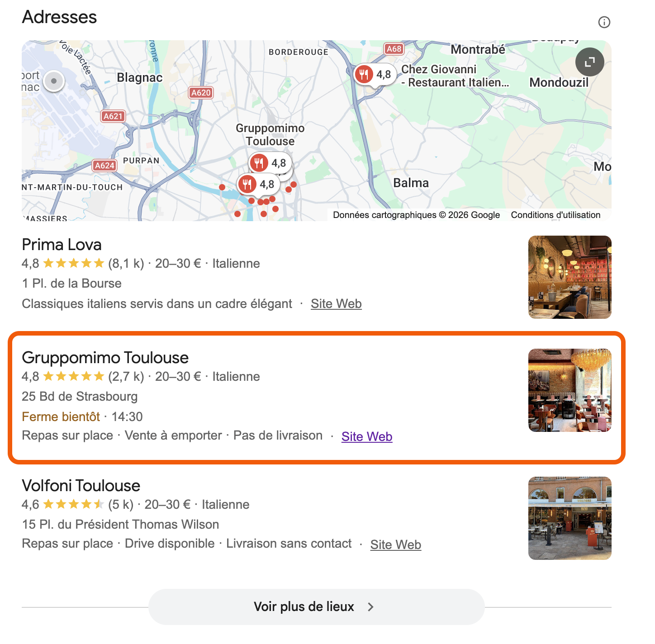Viewport: 655px width, 644px height.
Task: Open Conditions d'utilisation map link
Action: click(555, 215)
